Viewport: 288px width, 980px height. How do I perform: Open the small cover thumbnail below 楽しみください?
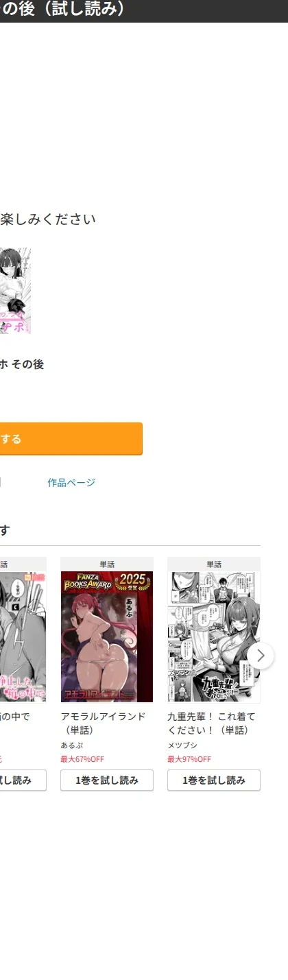[x=15, y=291]
